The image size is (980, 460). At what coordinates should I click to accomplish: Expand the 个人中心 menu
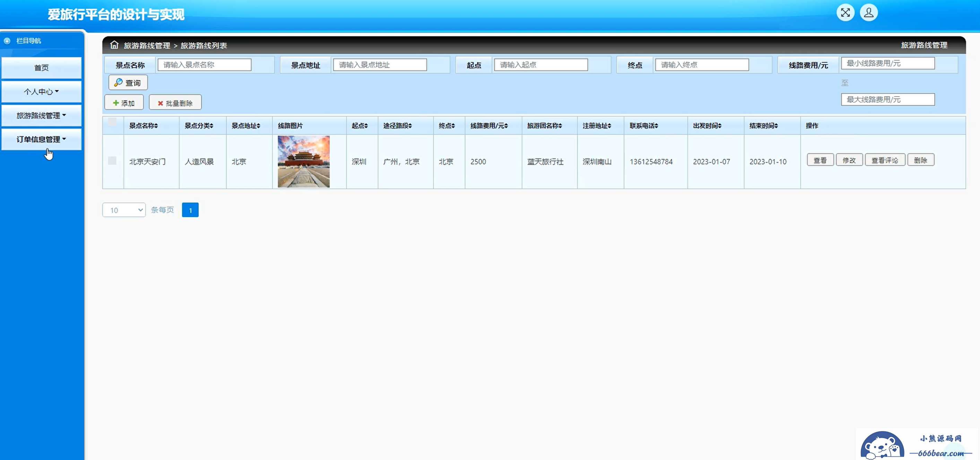click(x=42, y=91)
